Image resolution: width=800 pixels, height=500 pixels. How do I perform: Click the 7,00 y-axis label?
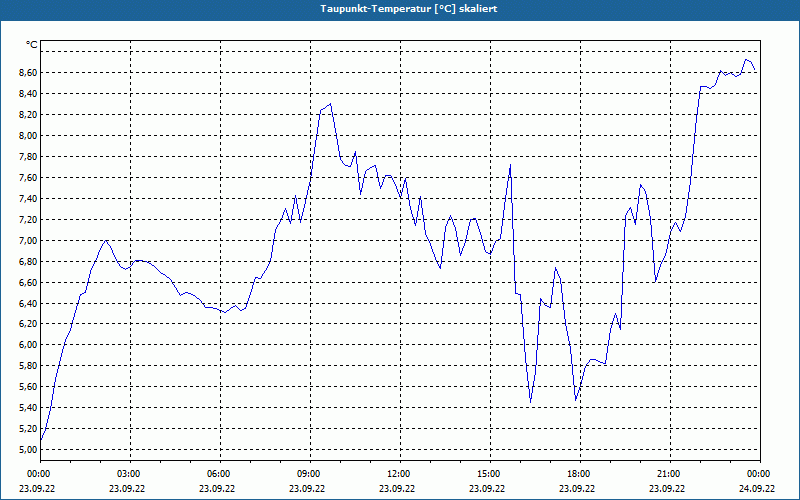28,240
